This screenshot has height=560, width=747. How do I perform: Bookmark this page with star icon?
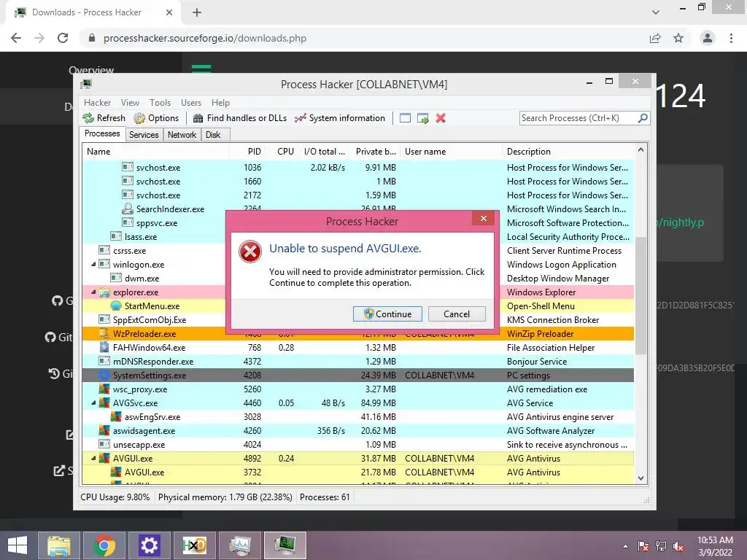(x=678, y=38)
